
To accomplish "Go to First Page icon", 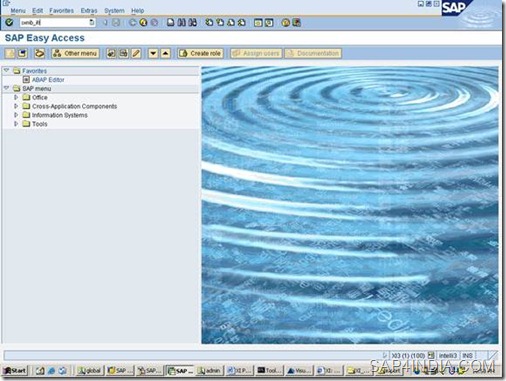I will 209,23.
